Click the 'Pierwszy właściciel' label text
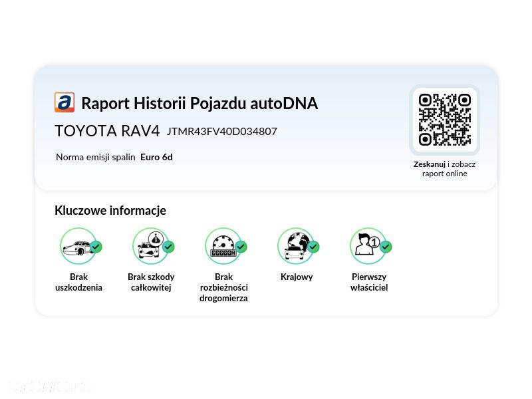 tap(369, 282)
